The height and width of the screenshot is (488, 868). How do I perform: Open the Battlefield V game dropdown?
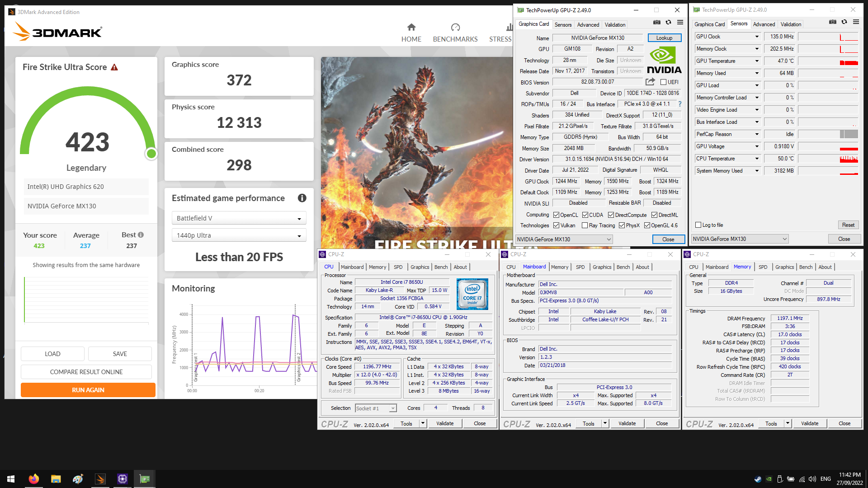coord(239,218)
